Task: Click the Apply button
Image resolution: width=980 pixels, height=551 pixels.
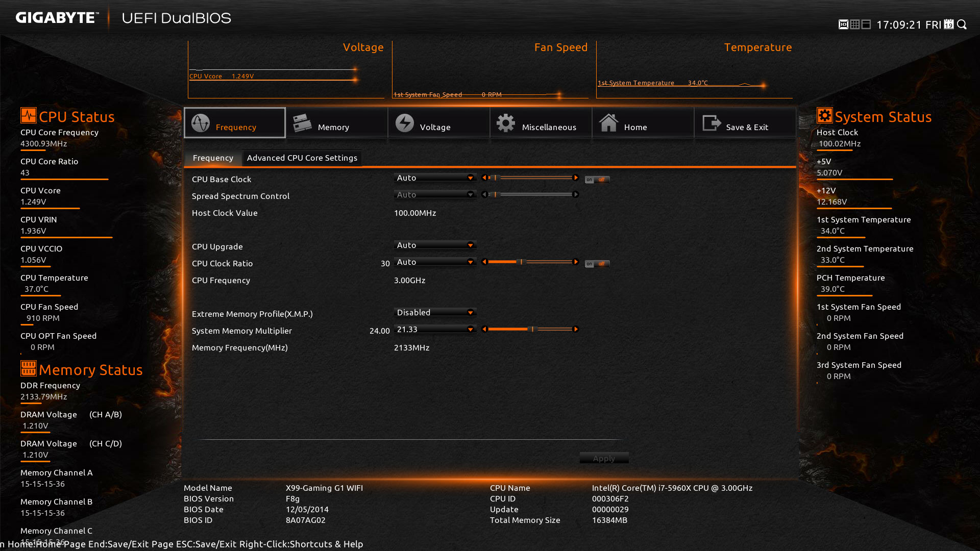Action: pyautogui.click(x=604, y=458)
